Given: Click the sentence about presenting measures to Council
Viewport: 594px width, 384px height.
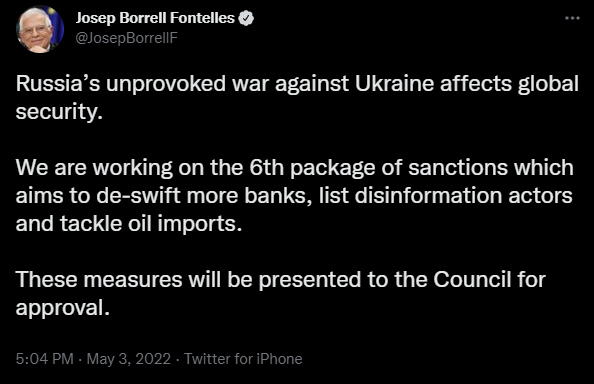Looking at the screenshot, I should click(281, 293).
